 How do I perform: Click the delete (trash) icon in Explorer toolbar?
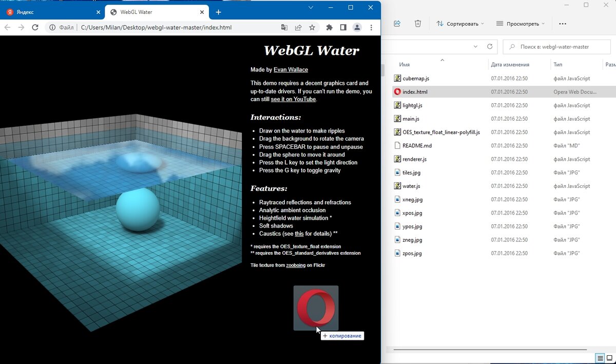418,23
